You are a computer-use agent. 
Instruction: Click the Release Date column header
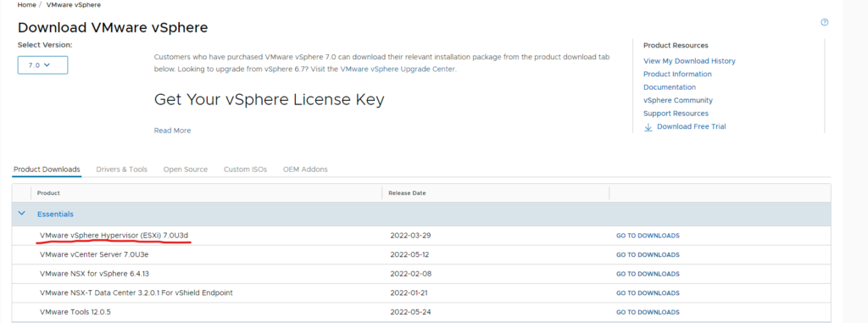[x=407, y=193]
